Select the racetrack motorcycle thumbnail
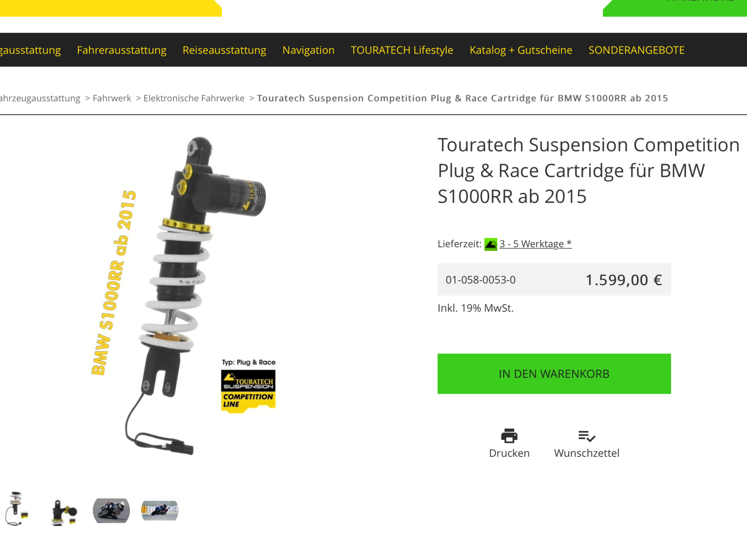This screenshot has width=747, height=560. click(x=160, y=510)
